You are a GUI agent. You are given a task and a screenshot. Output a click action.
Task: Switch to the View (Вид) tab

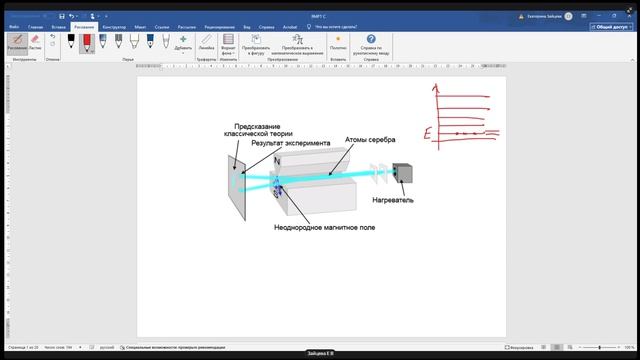(247, 27)
